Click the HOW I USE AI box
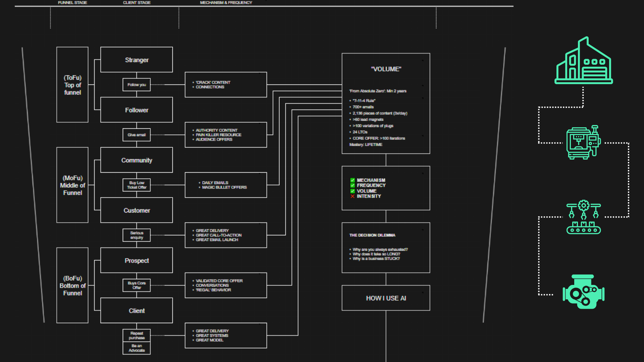The width and height of the screenshot is (644, 362). click(386, 298)
